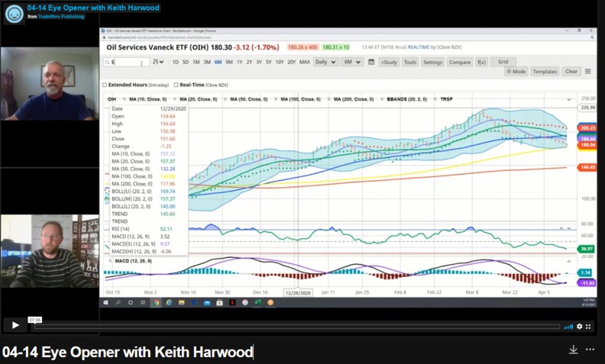The image size is (605, 364).
Task: Open File Explorer from taskbar
Action: 181,303
